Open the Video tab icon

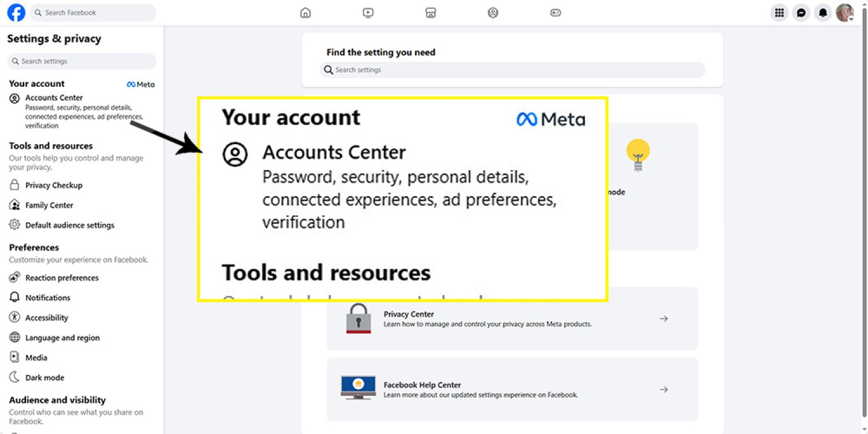click(368, 13)
